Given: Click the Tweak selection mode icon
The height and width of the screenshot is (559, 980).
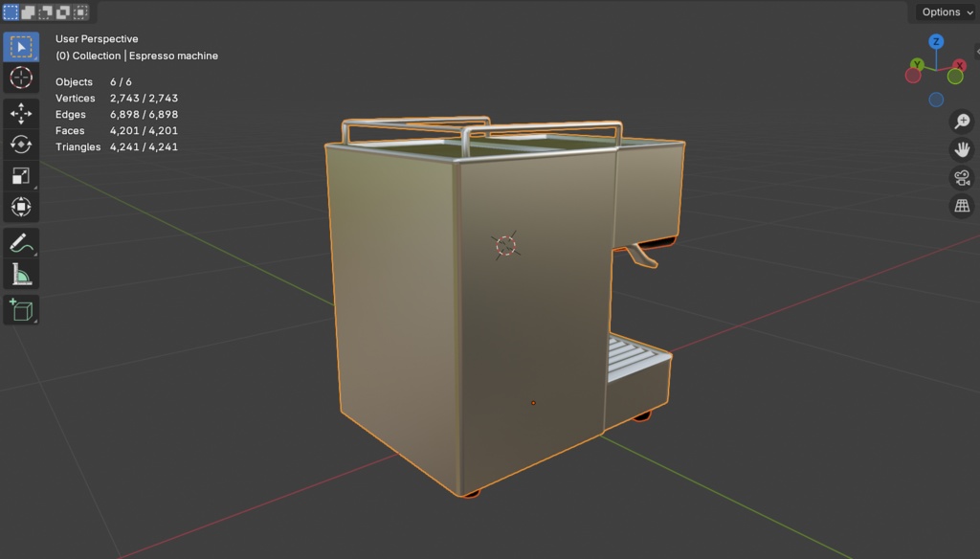Looking at the screenshot, I should click(10, 11).
